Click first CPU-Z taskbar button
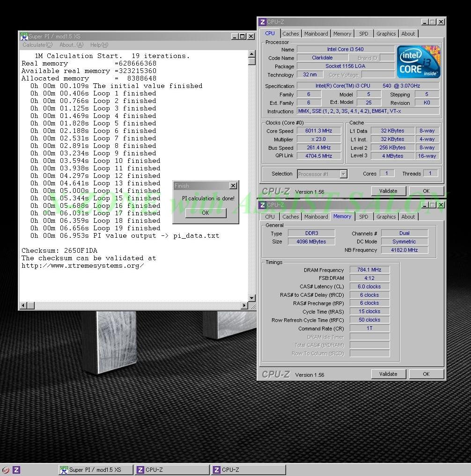This screenshot has width=471, height=476. [x=172, y=470]
